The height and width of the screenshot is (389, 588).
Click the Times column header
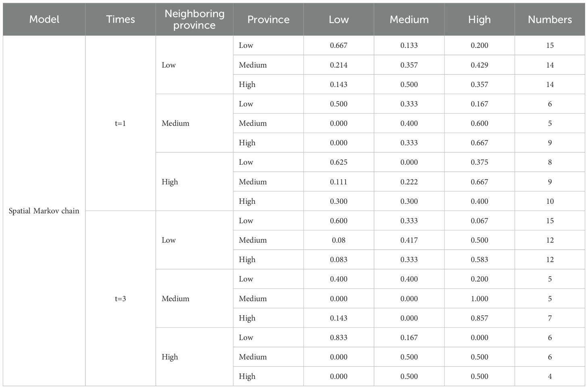pos(120,19)
